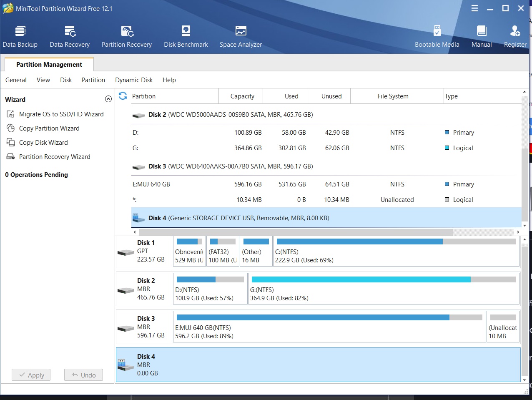Click the horizontal scrollbar of partition list
Image resolution: width=532 pixels, height=400 pixels.
click(x=296, y=232)
